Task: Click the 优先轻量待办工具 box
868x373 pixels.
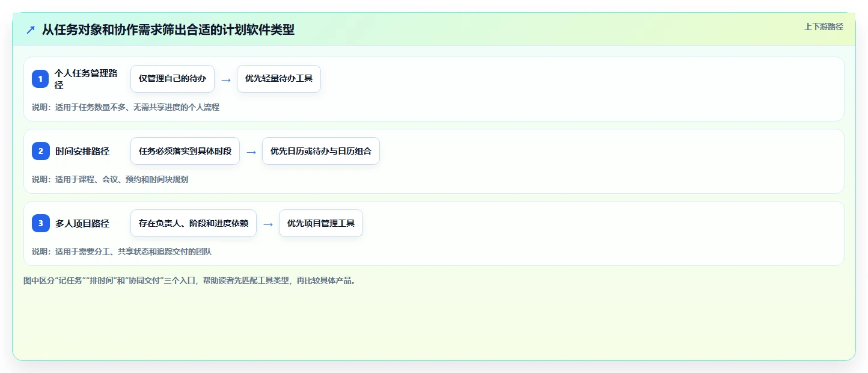Action: click(x=279, y=79)
